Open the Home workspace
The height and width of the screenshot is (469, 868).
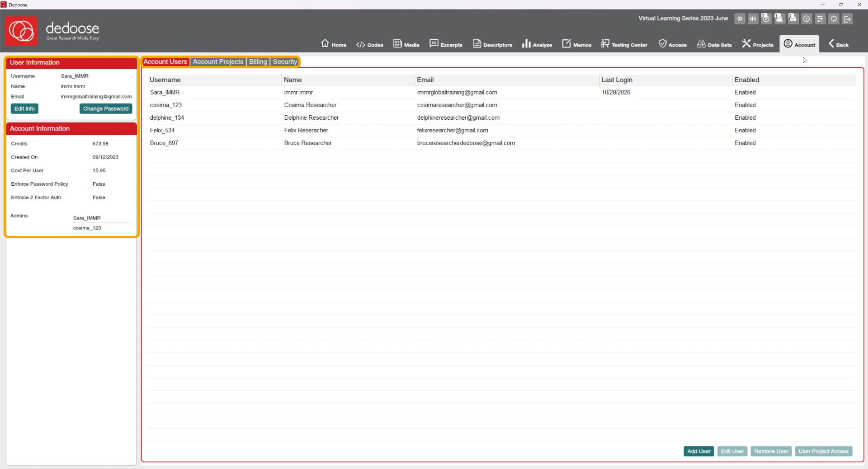tap(334, 44)
